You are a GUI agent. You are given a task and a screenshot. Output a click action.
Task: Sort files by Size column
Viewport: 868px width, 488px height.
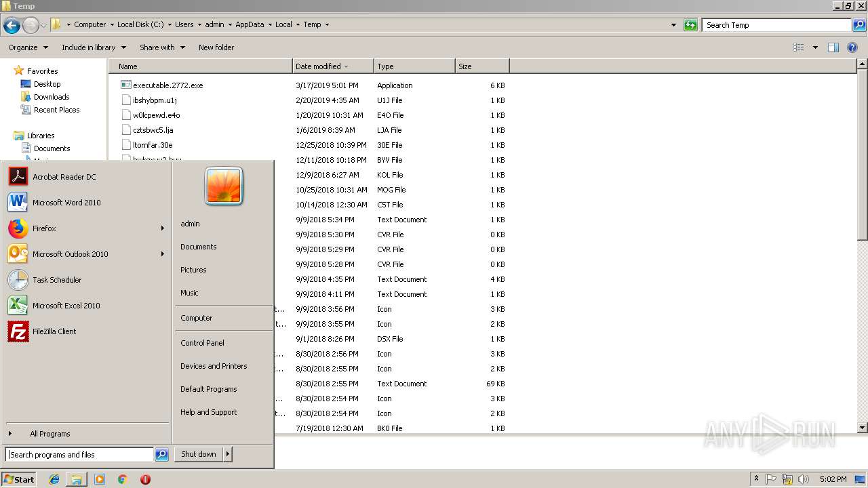pos(482,66)
